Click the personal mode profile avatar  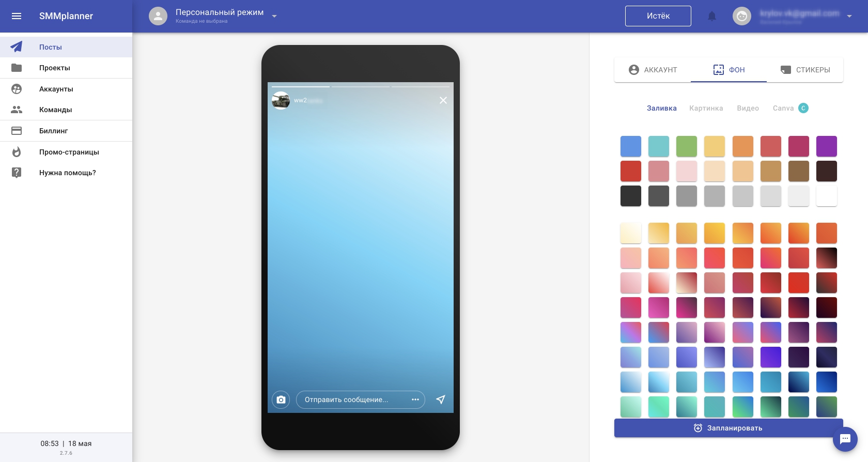[158, 16]
